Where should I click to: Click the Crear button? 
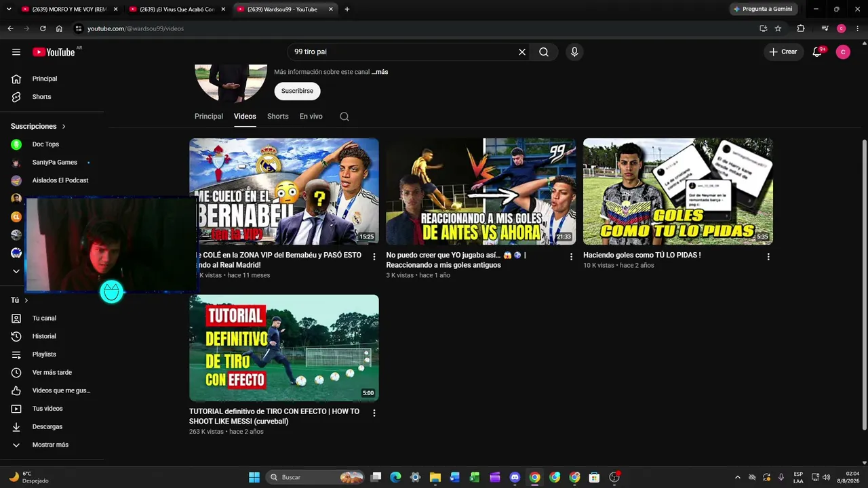[x=783, y=52]
